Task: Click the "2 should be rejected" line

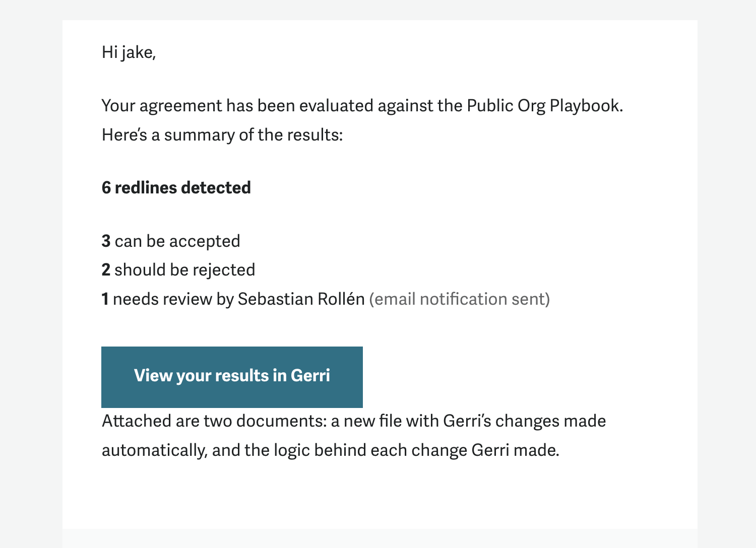Action: tap(178, 270)
